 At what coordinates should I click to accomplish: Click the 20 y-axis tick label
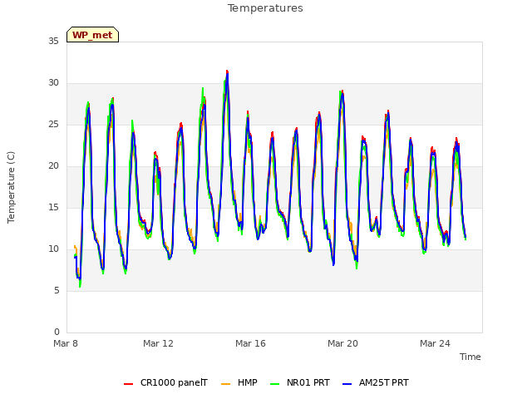click(x=53, y=166)
